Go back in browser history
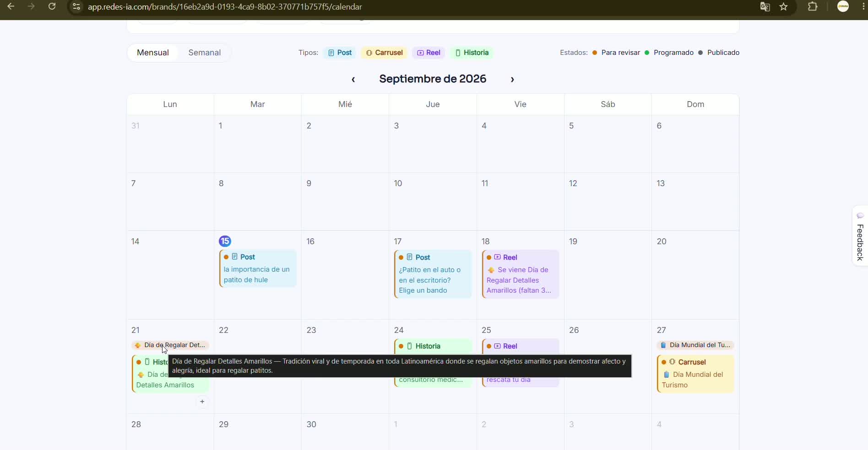The image size is (868, 450). tap(11, 6)
